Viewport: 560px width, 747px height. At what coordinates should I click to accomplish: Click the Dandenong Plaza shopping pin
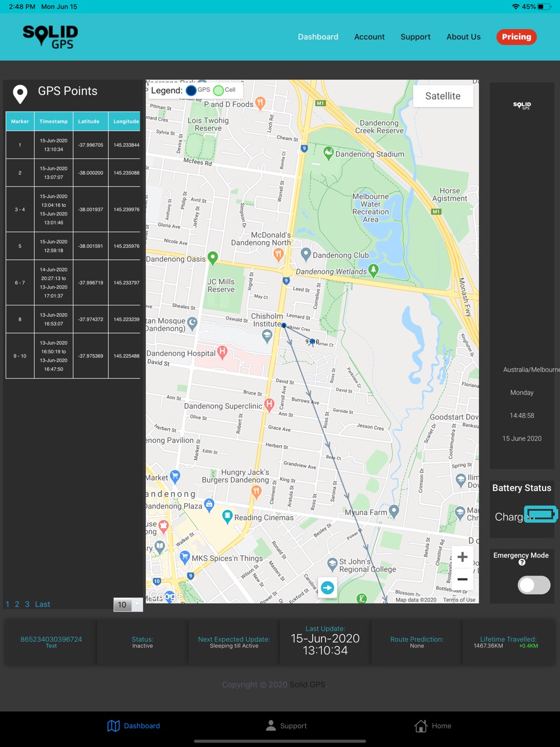(x=210, y=504)
